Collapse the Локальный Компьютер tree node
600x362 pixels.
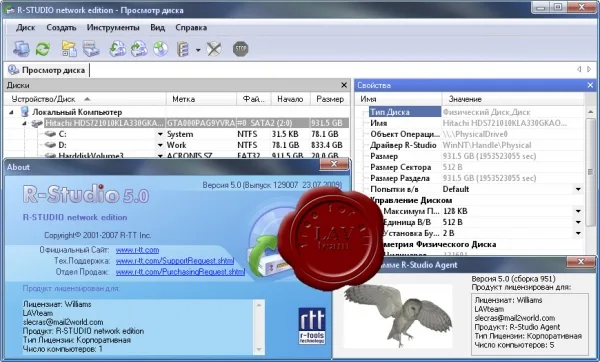click(x=11, y=112)
